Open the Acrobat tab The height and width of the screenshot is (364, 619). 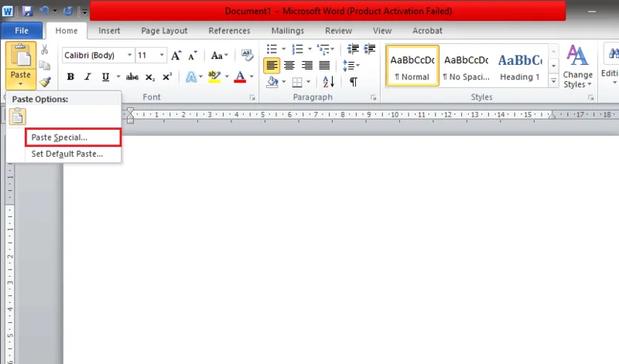coord(427,31)
